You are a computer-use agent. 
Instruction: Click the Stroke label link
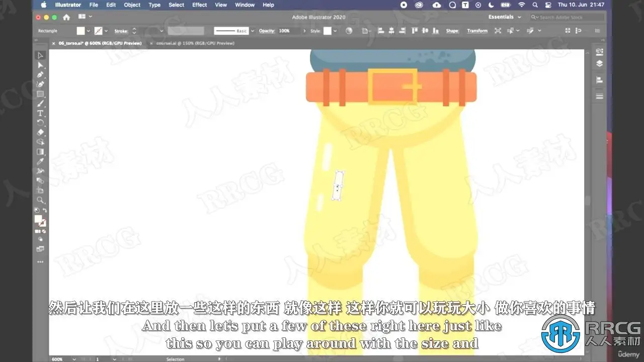click(x=121, y=31)
